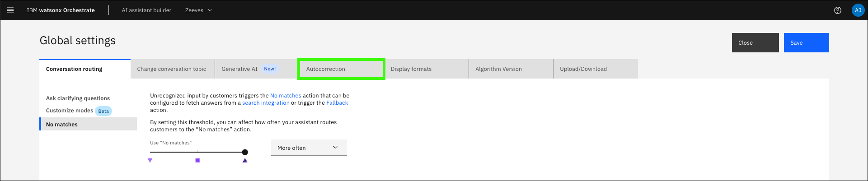Open the Algorithm Version tab

511,69
